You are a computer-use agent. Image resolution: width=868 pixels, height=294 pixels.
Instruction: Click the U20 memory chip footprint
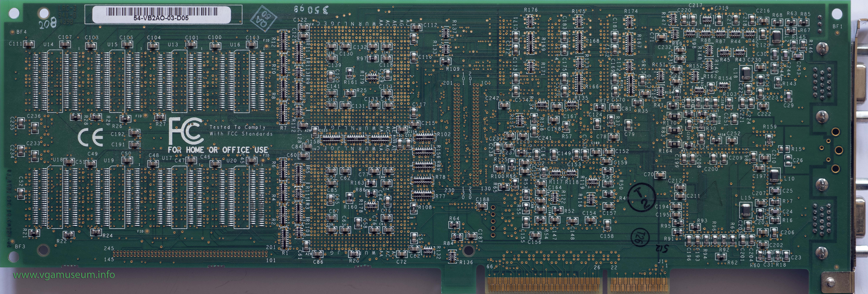pos(242,197)
